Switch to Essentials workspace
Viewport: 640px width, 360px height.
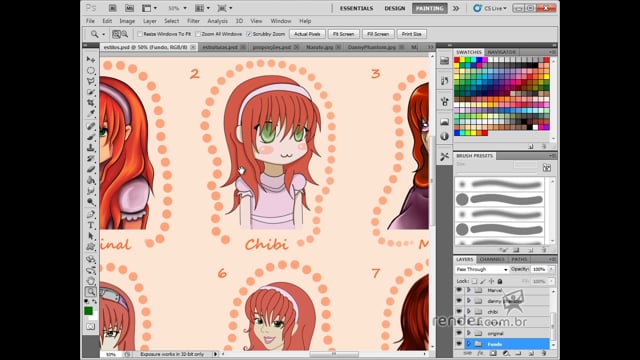point(356,8)
